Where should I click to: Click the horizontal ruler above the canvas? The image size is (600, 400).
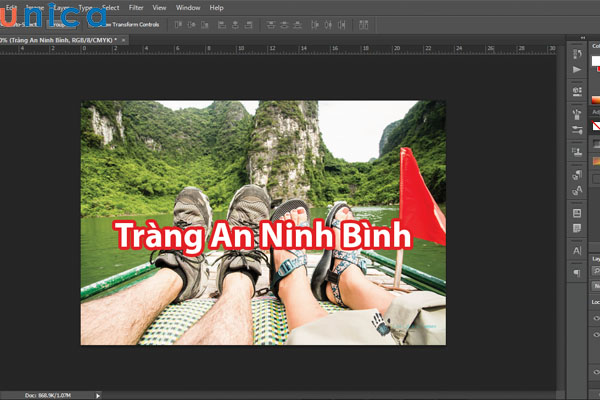point(277,49)
